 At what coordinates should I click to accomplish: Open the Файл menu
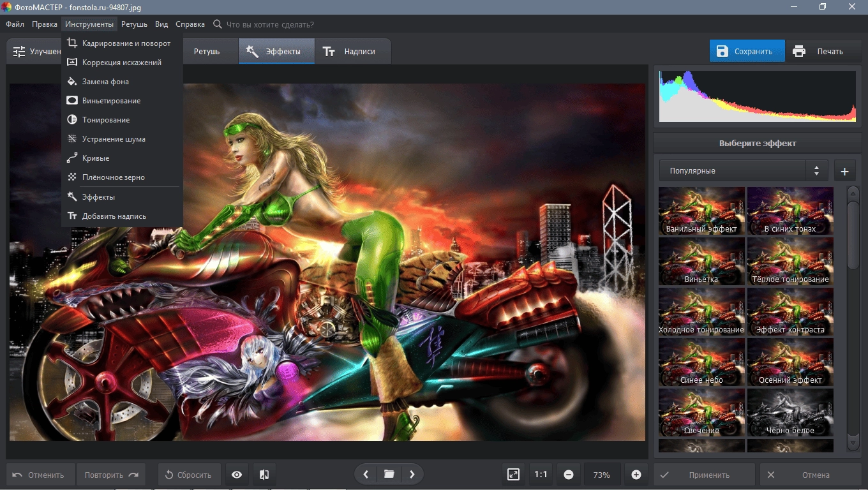pyautogui.click(x=15, y=24)
